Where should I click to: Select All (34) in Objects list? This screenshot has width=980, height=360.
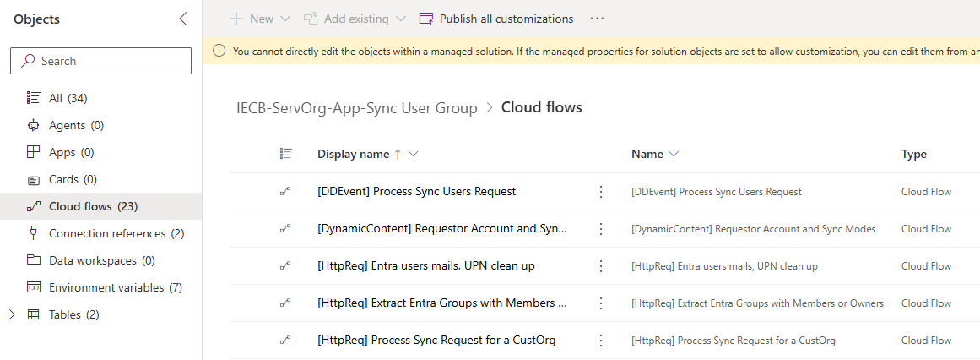68,98
